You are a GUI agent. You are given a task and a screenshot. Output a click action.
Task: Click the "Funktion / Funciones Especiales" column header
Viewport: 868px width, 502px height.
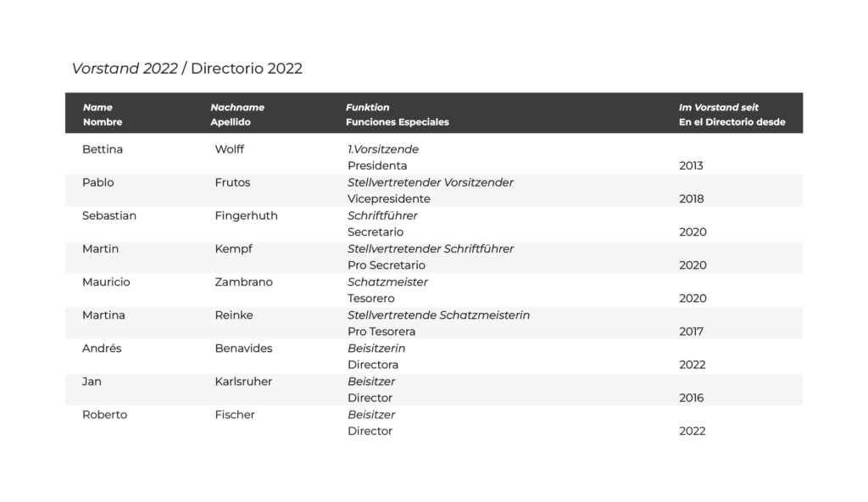click(x=397, y=114)
